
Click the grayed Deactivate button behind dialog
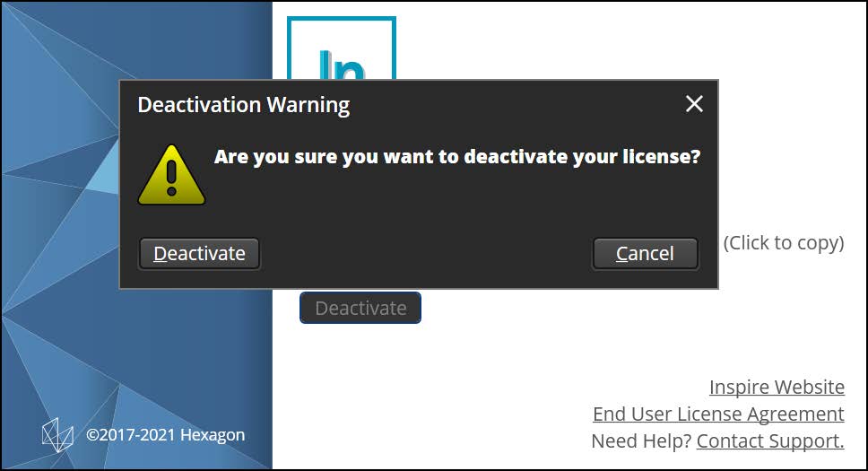coord(360,308)
